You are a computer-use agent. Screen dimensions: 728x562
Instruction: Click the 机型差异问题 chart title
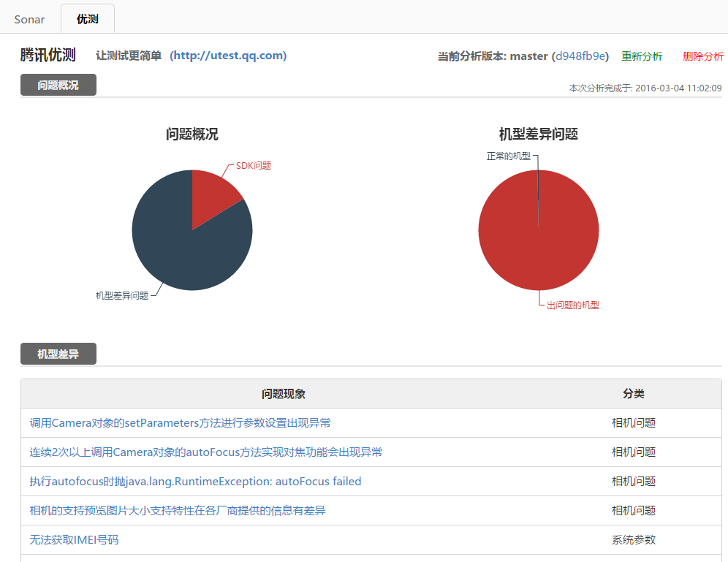539,134
